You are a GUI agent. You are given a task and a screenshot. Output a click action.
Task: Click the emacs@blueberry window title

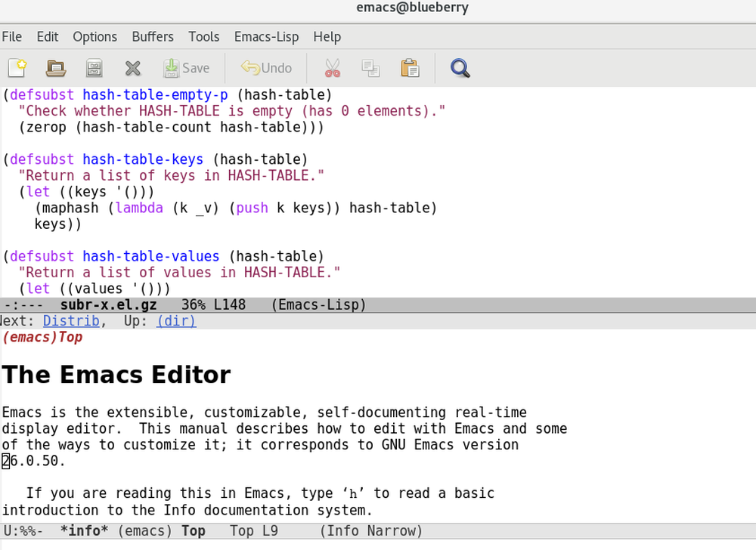click(x=412, y=8)
